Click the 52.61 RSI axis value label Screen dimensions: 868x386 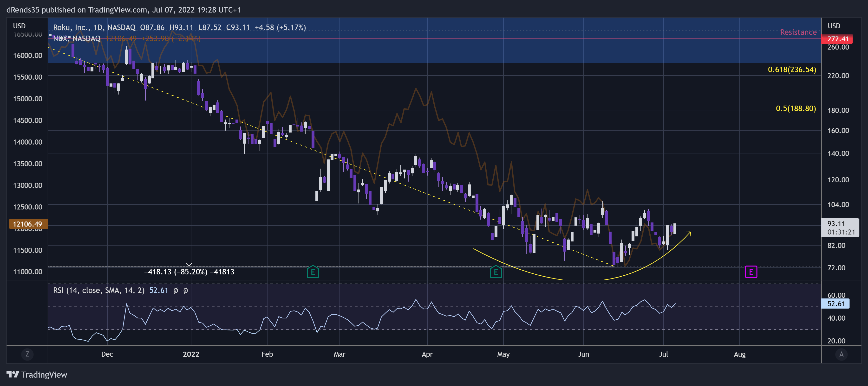[836, 304]
